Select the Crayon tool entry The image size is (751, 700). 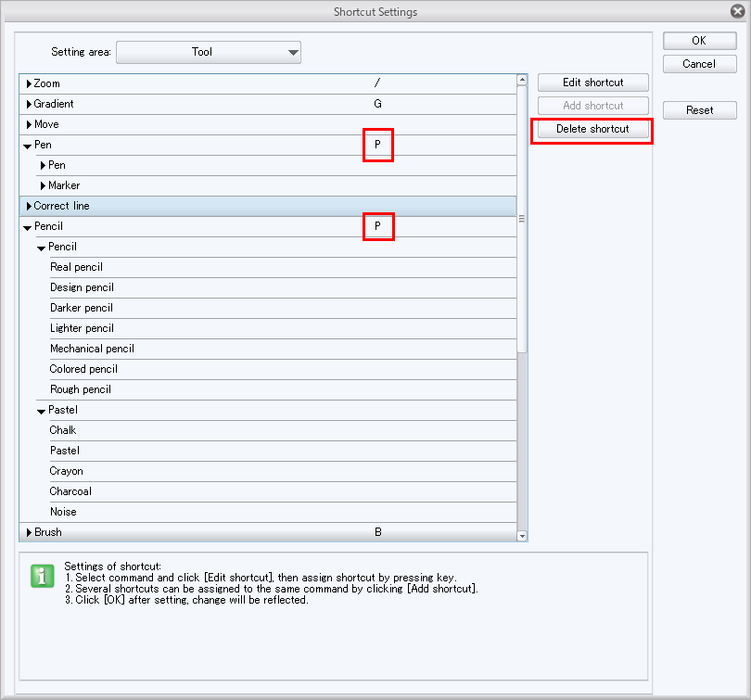tap(66, 471)
